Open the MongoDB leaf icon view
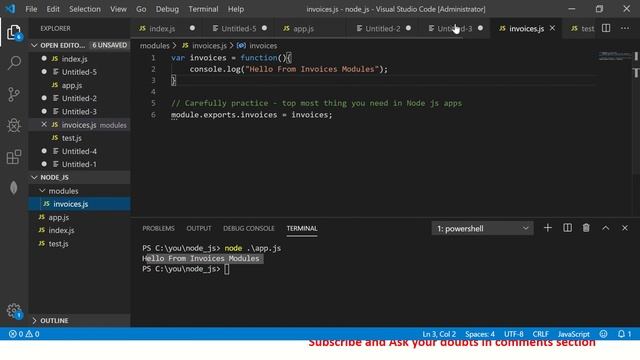640x360 pixels. (x=14, y=188)
